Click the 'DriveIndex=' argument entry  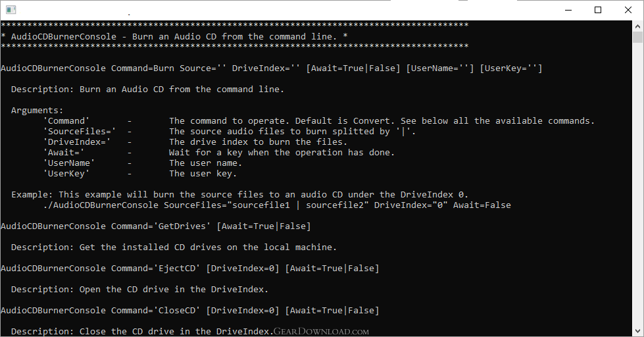click(x=77, y=142)
